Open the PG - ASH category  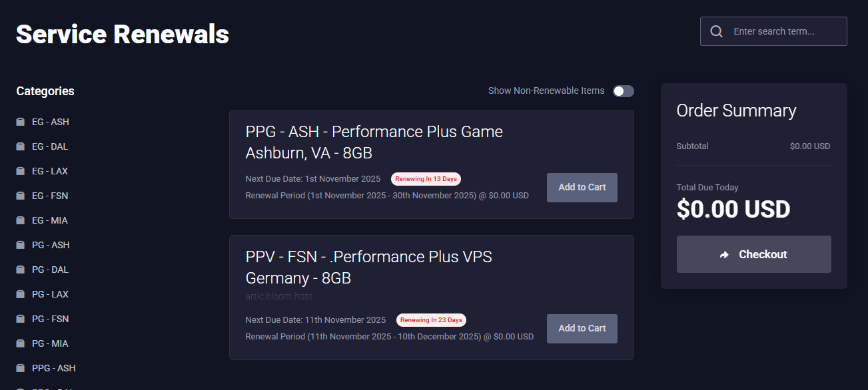[x=51, y=245]
